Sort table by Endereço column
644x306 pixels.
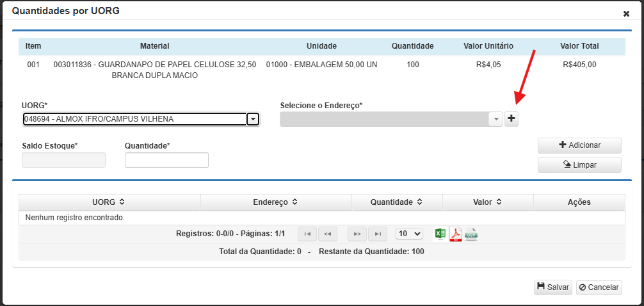point(276,202)
